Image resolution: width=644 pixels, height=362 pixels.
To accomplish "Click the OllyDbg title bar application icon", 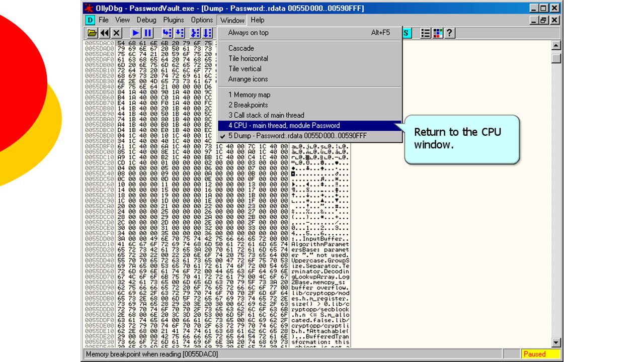I will (89, 8).
